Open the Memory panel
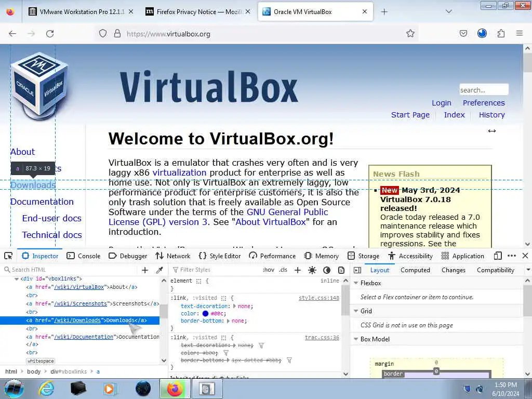532x399 pixels. pyautogui.click(x=321, y=256)
